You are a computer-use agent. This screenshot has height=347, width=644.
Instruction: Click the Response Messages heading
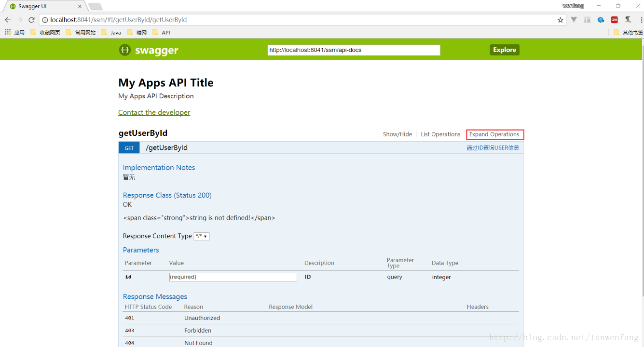click(155, 296)
